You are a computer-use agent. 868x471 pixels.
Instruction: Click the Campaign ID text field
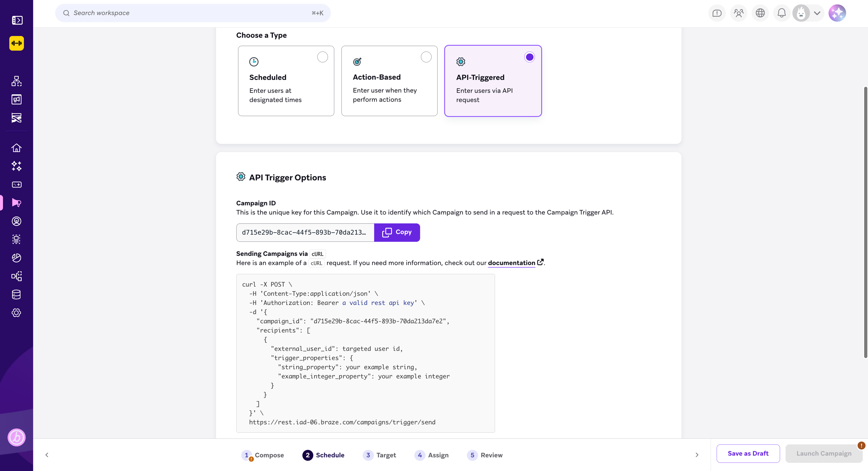[x=305, y=232]
